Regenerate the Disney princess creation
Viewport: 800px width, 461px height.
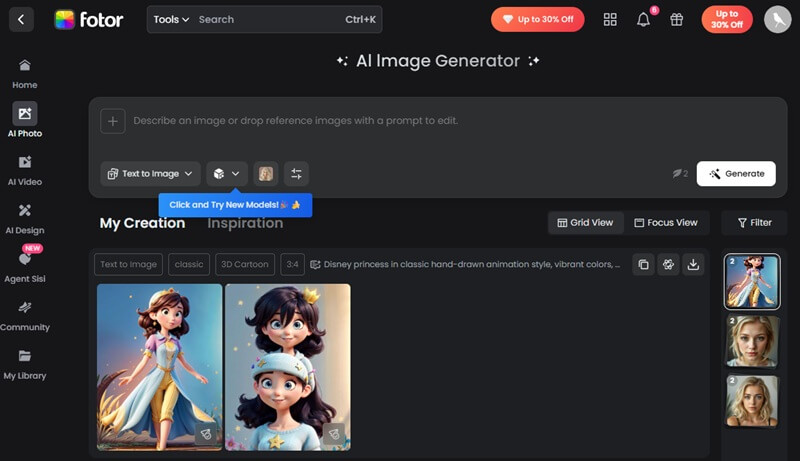pos(668,264)
